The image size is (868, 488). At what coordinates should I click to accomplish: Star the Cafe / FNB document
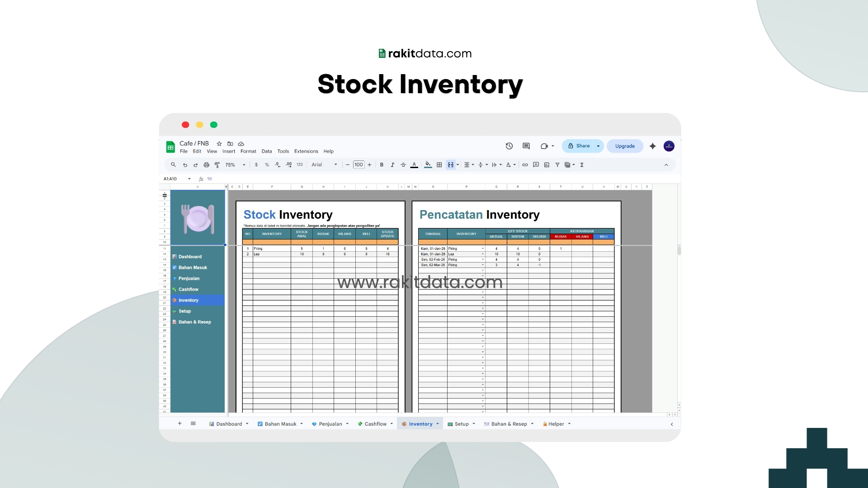pos(219,144)
